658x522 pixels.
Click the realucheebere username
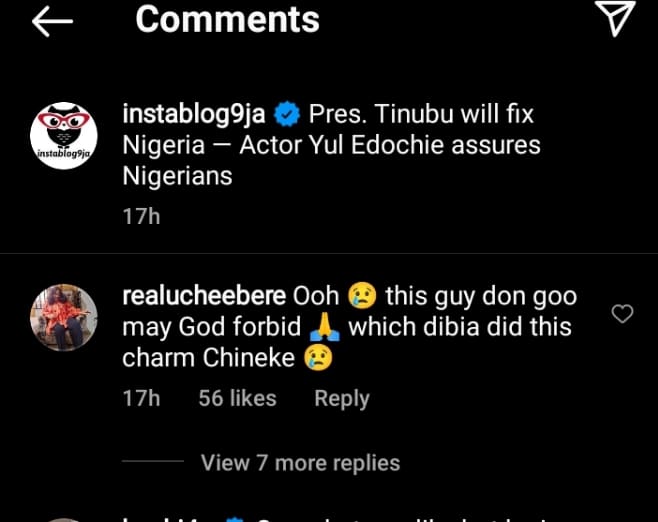[x=204, y=296]
